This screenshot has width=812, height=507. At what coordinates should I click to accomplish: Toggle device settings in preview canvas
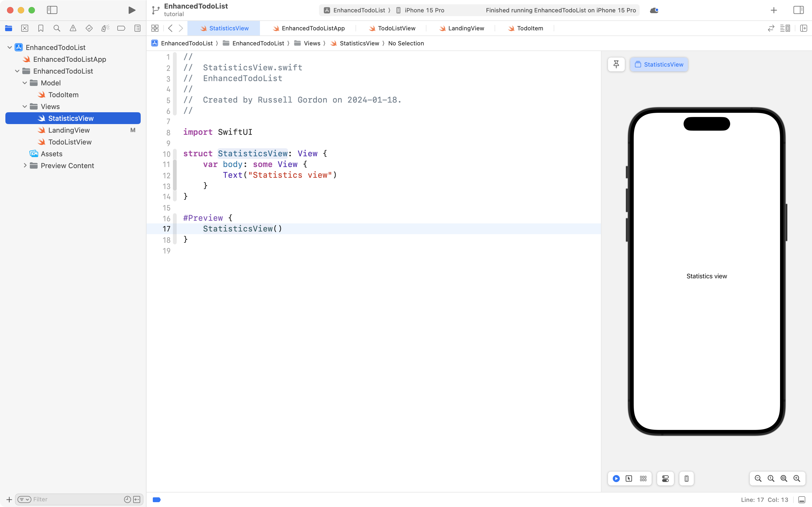click(665, 479)
